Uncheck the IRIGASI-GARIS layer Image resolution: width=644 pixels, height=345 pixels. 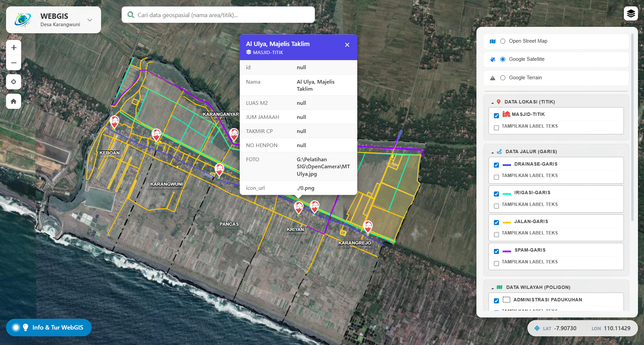tap(496, 194)
